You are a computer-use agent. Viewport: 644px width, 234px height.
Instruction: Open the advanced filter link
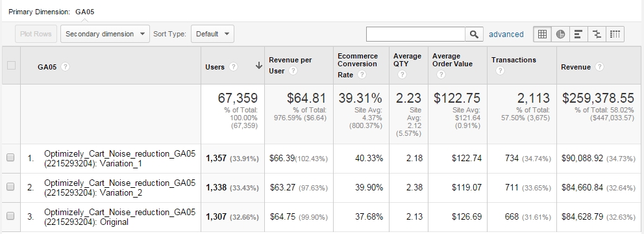506,34
